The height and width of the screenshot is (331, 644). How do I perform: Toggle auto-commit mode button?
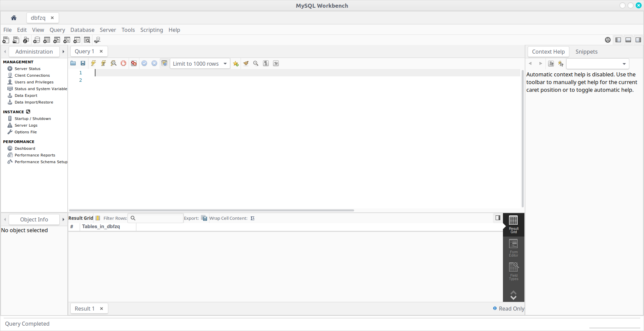pyautogui.click(x=165, y=63)
